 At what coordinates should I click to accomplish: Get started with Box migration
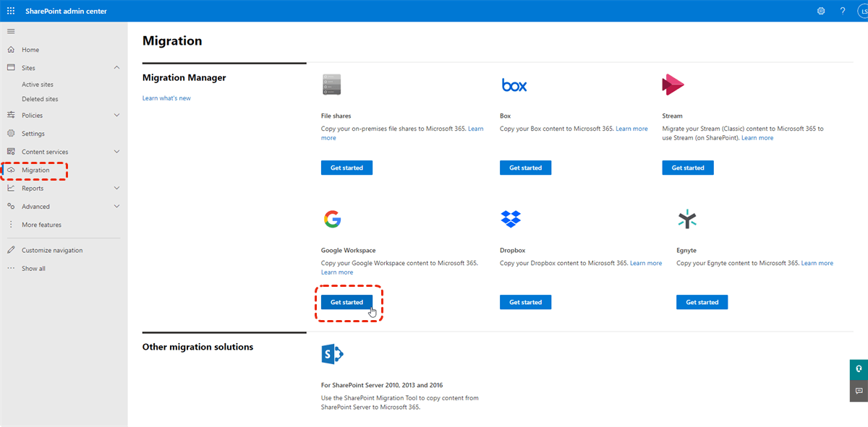pos(525,168)
